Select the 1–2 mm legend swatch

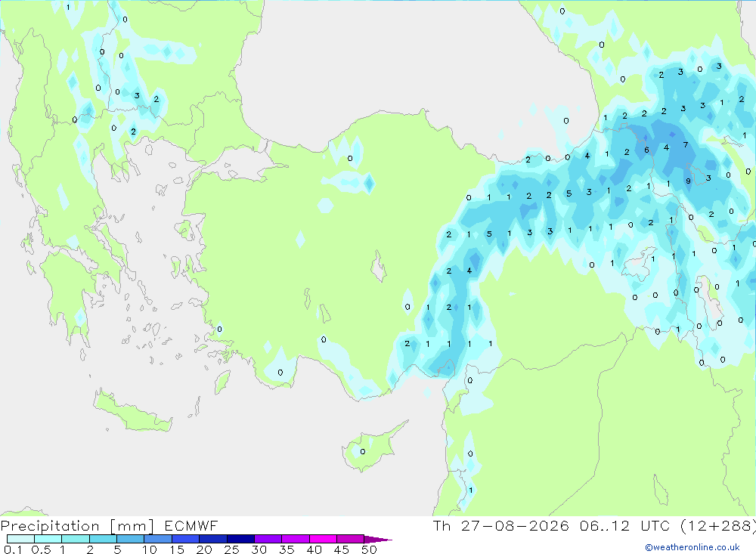(76, 539)
